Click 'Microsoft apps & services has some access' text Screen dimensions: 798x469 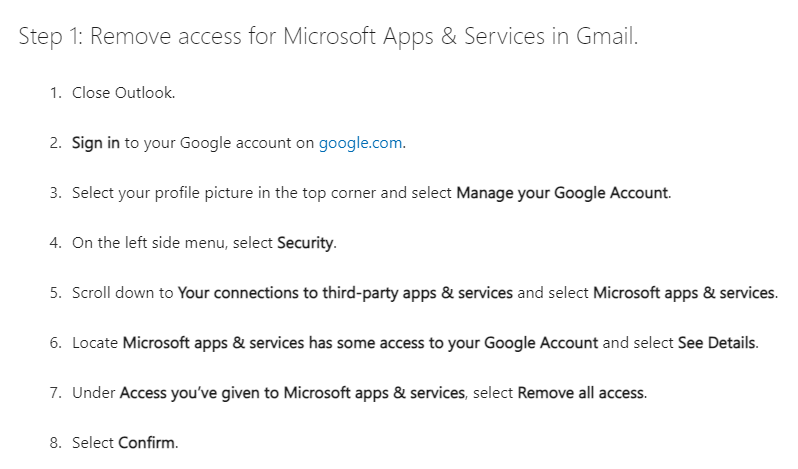[360, 343]
